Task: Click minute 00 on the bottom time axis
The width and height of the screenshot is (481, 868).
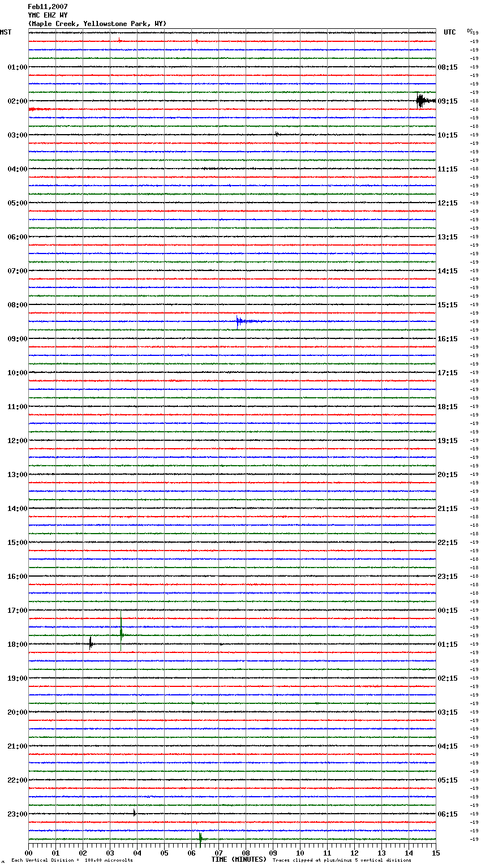Action: click(x=28, y=853)
